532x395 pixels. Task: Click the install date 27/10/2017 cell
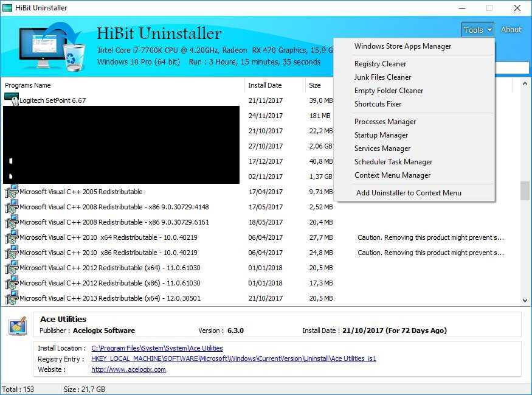pos(265,147)
